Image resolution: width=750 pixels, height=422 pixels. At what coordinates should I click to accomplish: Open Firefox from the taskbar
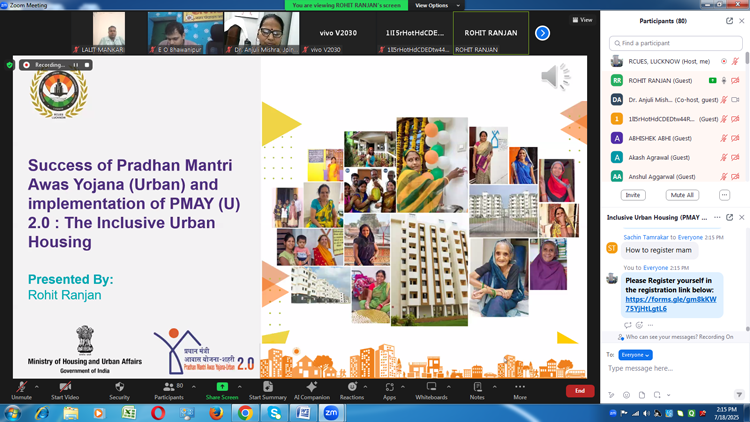tap(216, 413)
